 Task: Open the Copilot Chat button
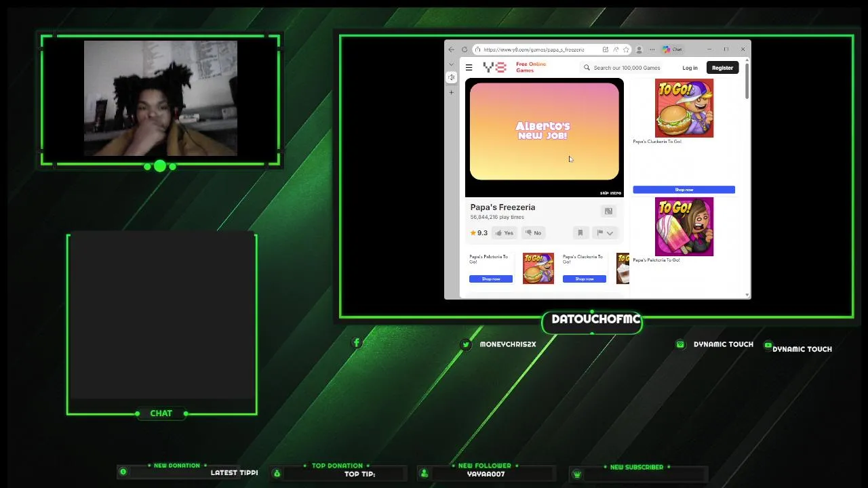(673, 49)
